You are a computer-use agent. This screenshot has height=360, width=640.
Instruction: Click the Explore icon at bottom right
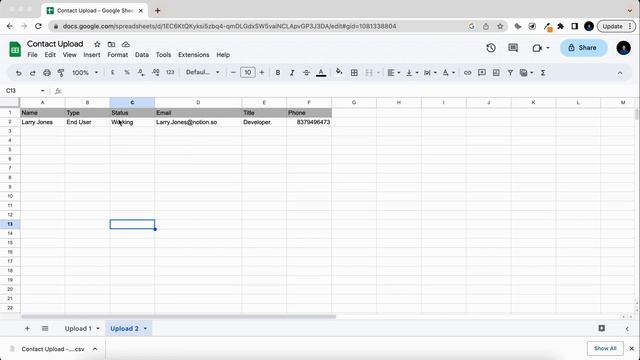[x=602, y=328]
